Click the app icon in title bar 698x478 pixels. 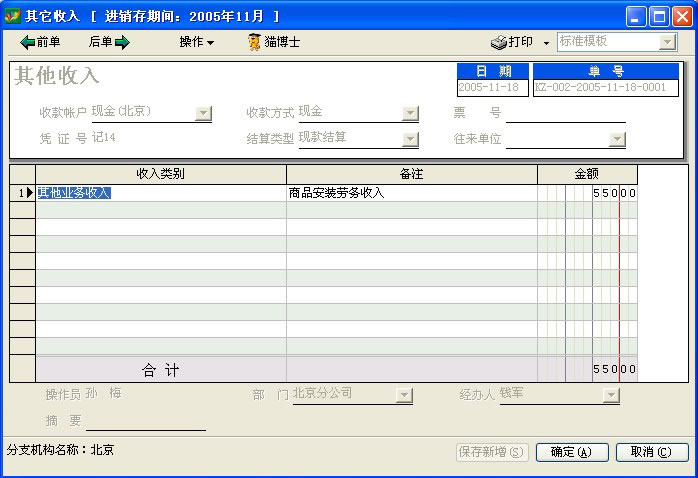tap(13, 16)
